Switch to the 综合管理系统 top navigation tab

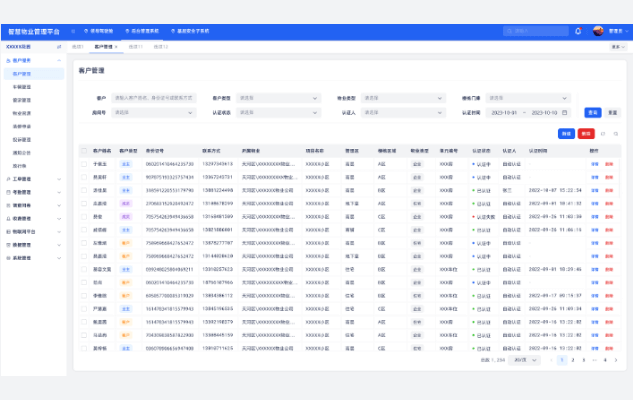[x=146, y=31]
